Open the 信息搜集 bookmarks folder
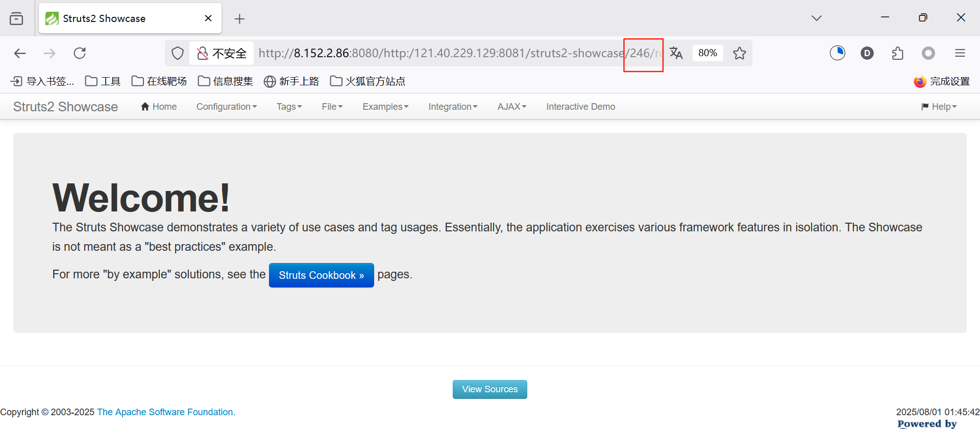Screen dimensions: 980x429 coord(226,81)
